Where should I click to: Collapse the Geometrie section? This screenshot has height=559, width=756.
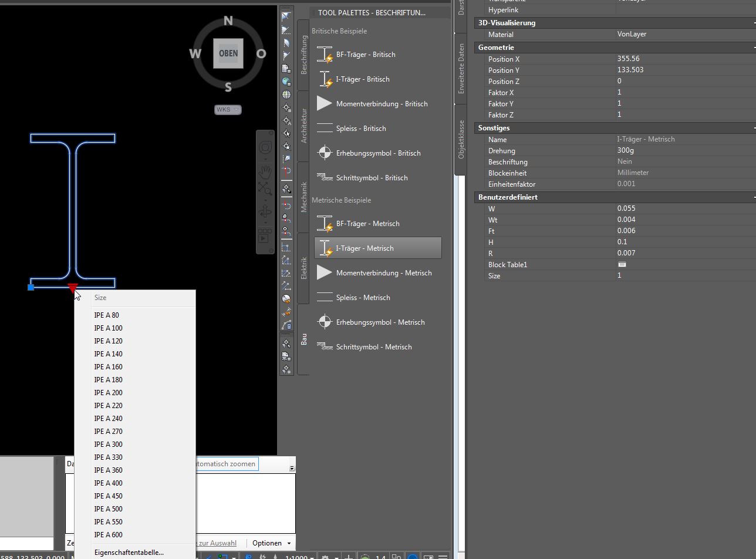(x=754, y=48)
